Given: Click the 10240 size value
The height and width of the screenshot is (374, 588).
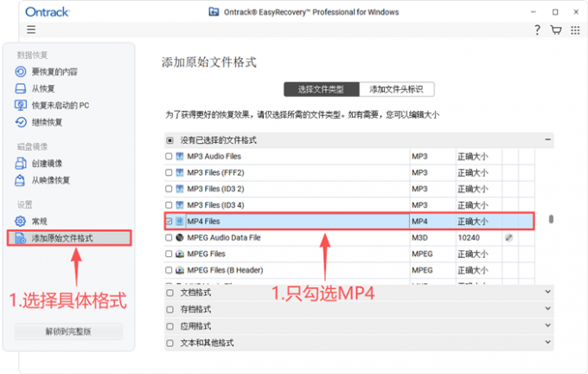Looking at the screenshot, I should click(x=469, y=237).
